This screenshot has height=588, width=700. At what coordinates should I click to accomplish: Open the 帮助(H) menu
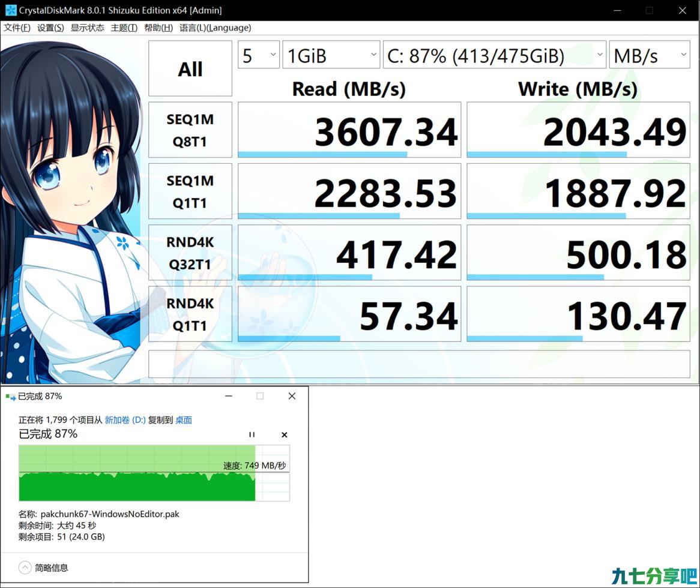158,28
